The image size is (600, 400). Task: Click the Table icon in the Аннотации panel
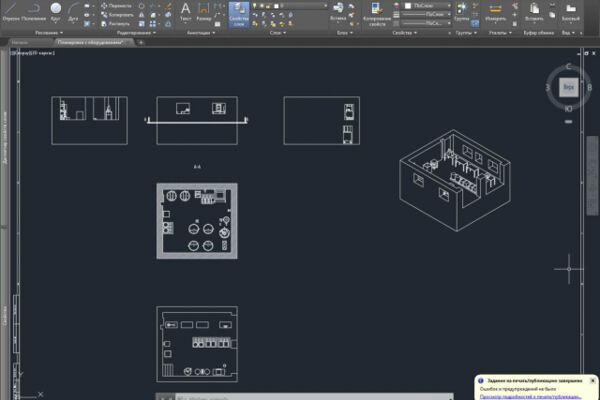[x=217, y=24]
